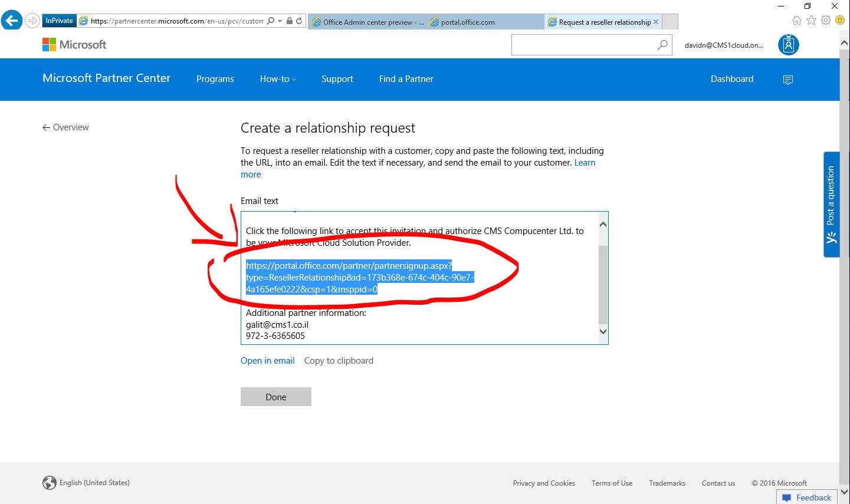Go to Microsoft Partner Center home
Screen dimensions: 850x504
[106, 78]
